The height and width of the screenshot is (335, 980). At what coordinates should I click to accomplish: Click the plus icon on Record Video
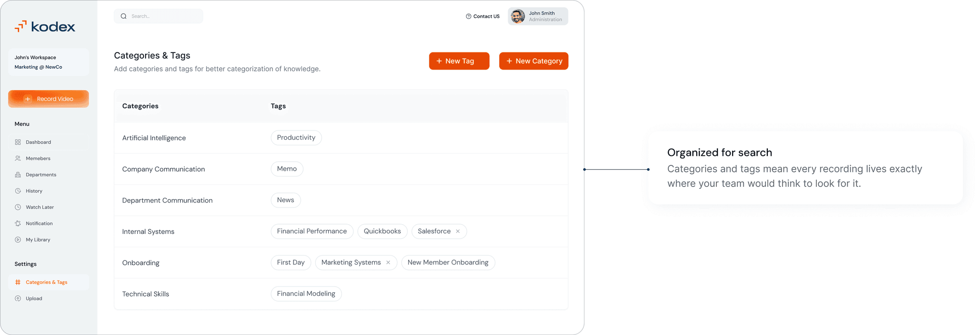coord(28,99)
